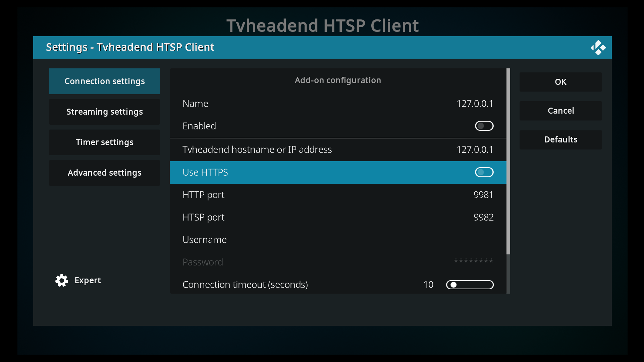Screen dimensions: 644x362
Task: Adjust the Connection timeout slider
Action: pyautogui.click(x=470, y=285)
